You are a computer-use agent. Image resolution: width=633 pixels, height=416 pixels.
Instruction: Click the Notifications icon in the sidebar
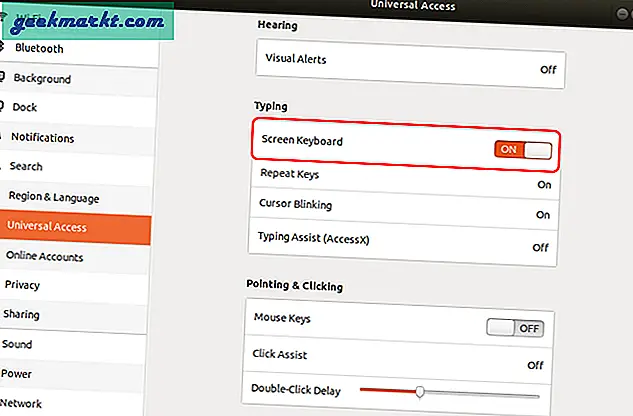coord(3,138)
